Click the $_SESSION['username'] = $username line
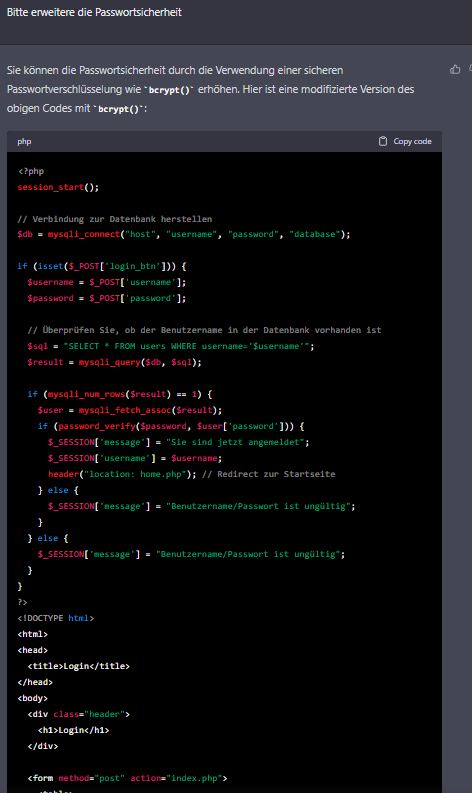Screen dimensions: 472x793 pyautogui.click(x=135, y=458)
